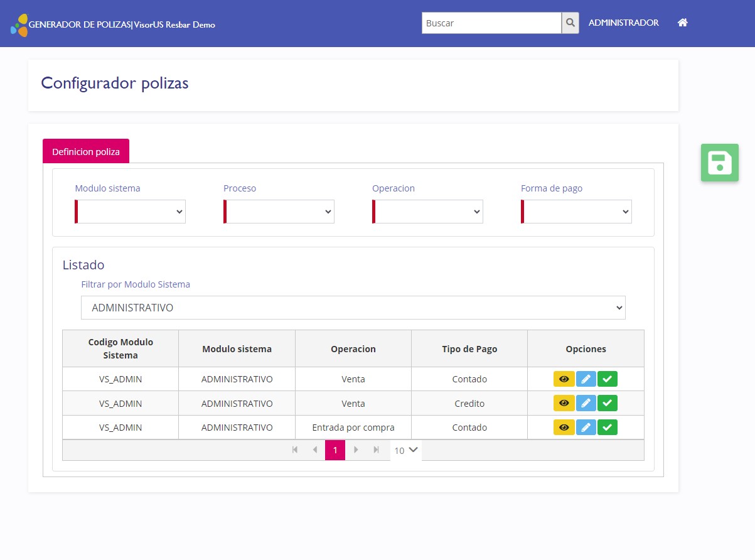Edit the Entrada por compra row

click(x=586, y=428)
